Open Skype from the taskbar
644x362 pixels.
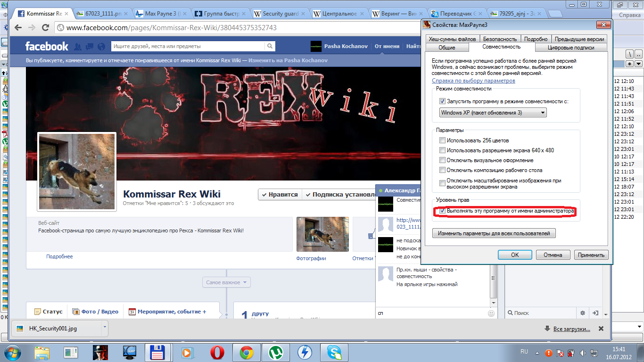pos(334,352)
